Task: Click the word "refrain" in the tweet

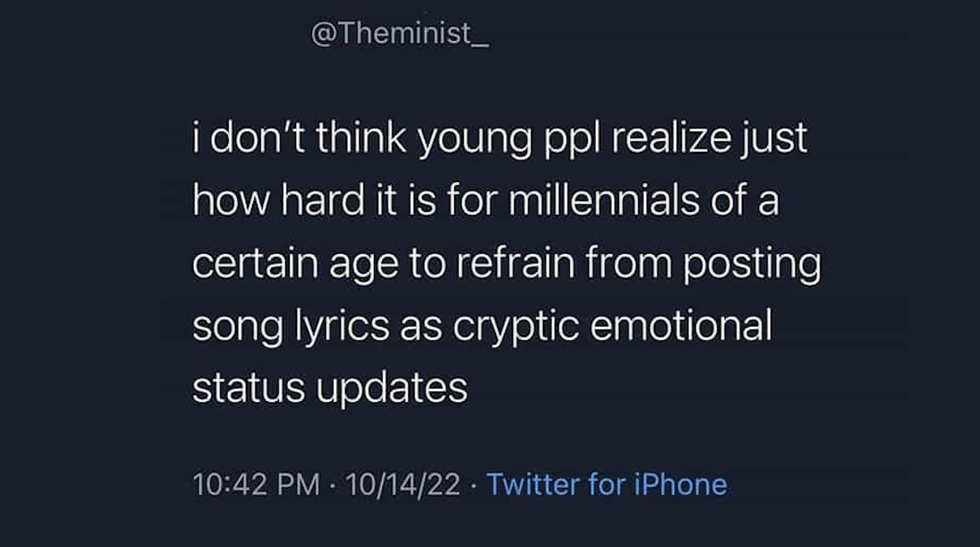Action: [515, 264]
